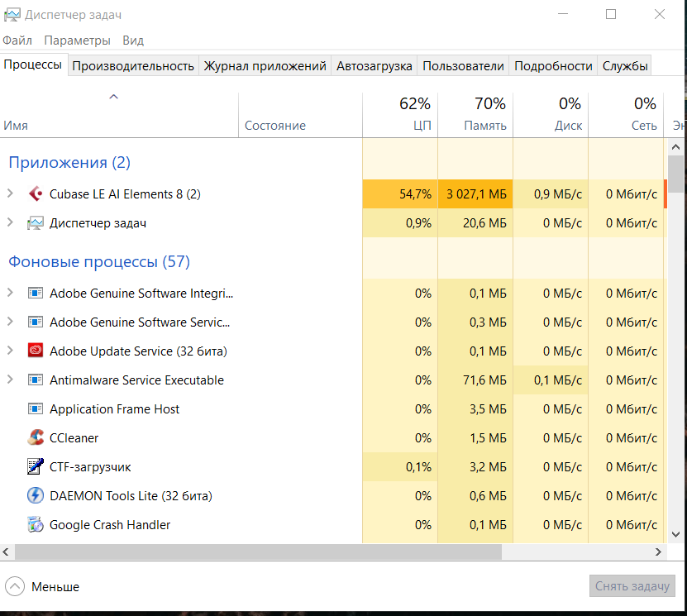
Task: Sort processes by Диск column
Action: (x=551, y=115)
